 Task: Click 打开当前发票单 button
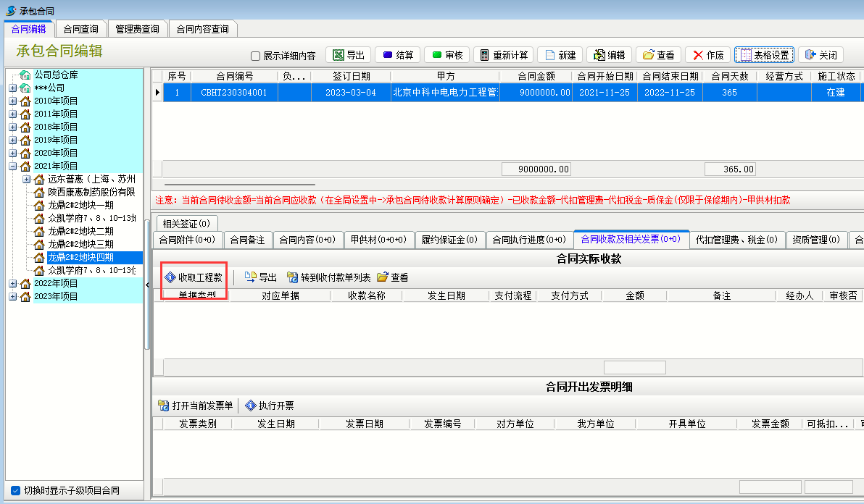tap(196, 406)
